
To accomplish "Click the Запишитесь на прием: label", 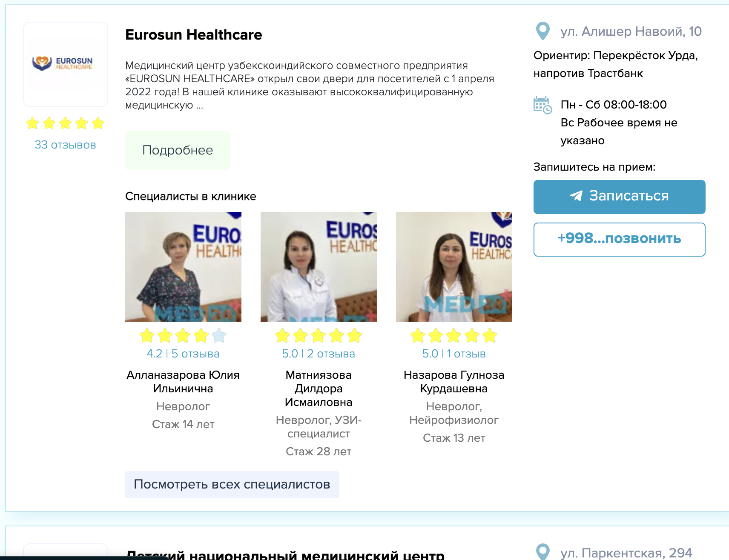I will (594, 167).
